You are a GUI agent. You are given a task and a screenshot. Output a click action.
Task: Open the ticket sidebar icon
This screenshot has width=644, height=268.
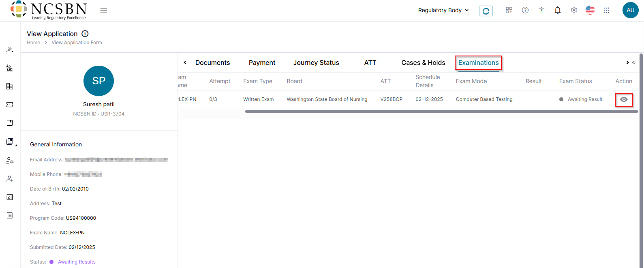[10, 105]
